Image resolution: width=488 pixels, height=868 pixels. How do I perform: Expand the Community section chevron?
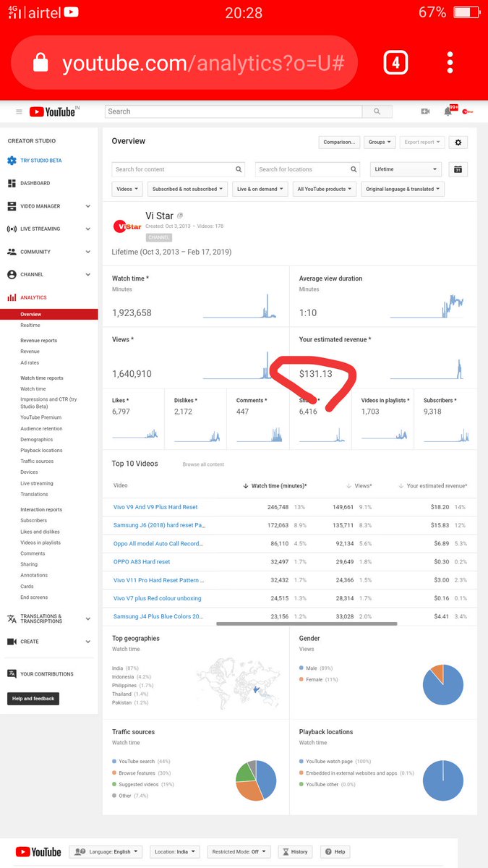(88, 252)
